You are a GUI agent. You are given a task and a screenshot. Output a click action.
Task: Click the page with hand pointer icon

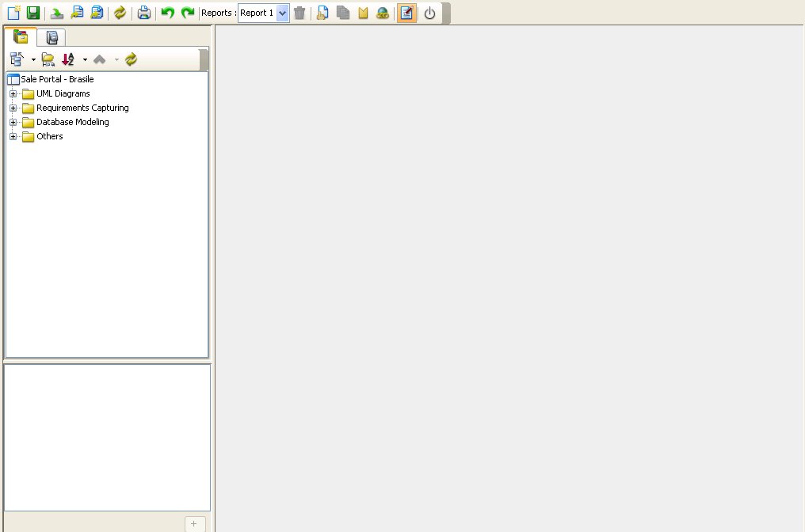(322, 13)
